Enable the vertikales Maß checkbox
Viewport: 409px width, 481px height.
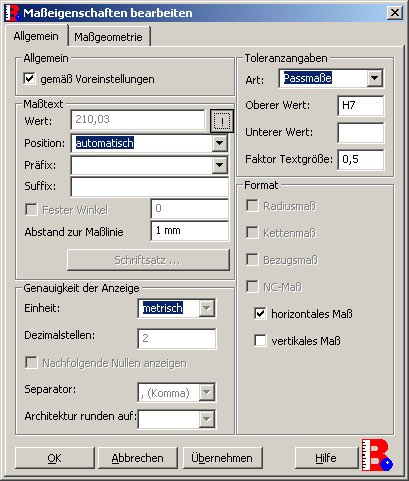(260, 341)
